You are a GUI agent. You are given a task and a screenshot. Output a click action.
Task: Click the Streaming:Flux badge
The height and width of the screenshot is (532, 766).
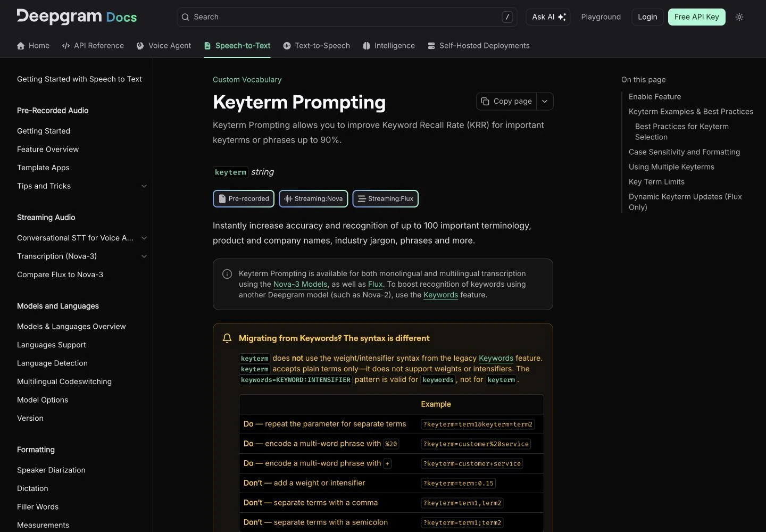[x=386, y=198]
